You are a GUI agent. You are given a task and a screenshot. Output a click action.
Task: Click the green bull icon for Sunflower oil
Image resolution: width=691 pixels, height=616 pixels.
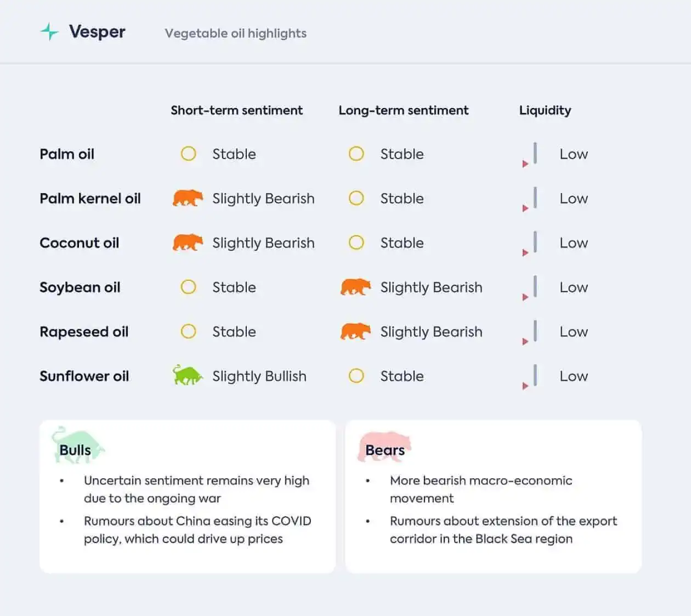(188, 375)
